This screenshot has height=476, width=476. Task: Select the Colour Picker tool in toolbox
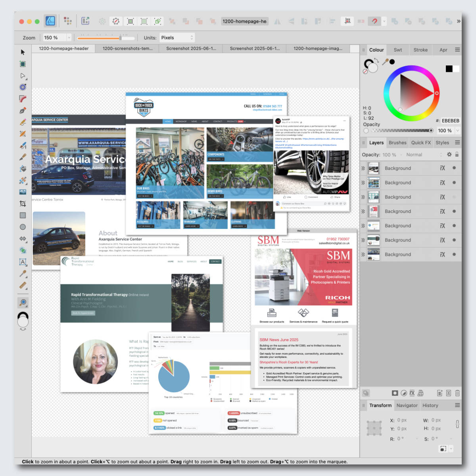pos(23,274)
